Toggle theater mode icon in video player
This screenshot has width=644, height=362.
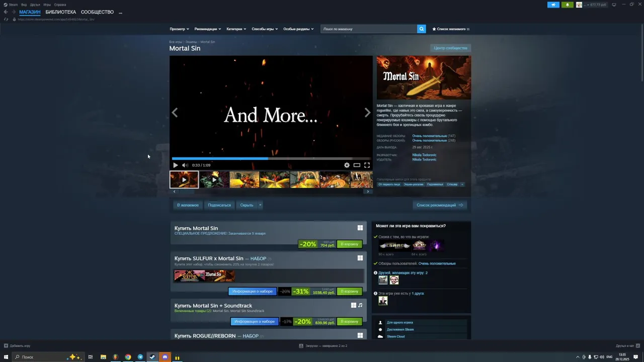(357, 165)
